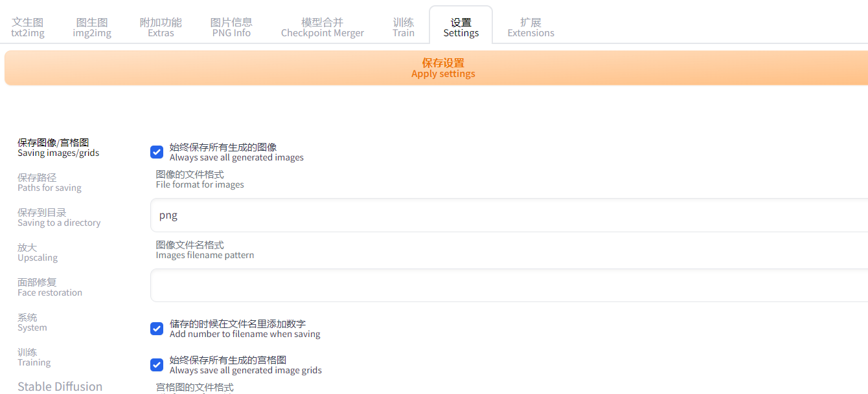
Task: Select the Checkpoint Merger tab
Action: coord(322,27)
